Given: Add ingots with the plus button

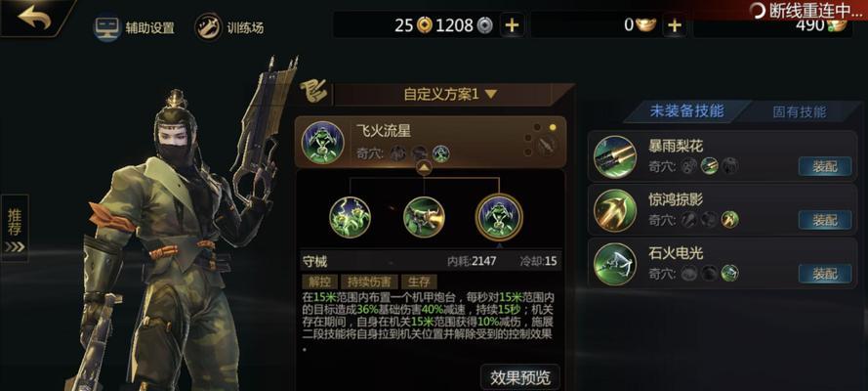Looking at the screenshot, I should [674, 25].
